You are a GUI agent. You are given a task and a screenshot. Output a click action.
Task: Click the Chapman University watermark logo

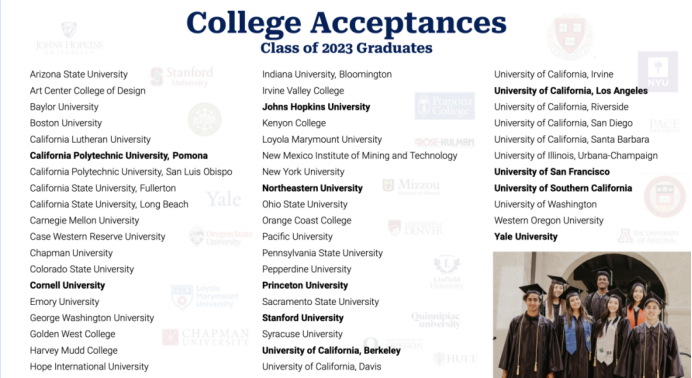tap(206, 337)
